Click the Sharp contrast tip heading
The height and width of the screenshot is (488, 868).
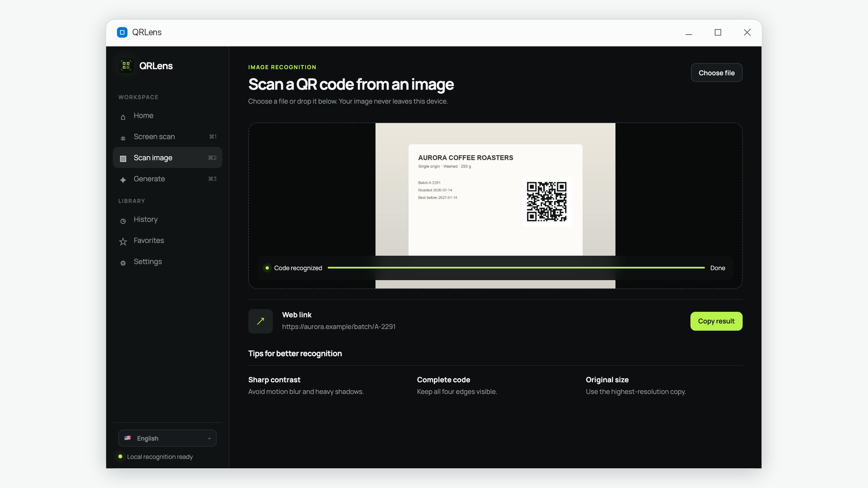click(x=274, y=380)
